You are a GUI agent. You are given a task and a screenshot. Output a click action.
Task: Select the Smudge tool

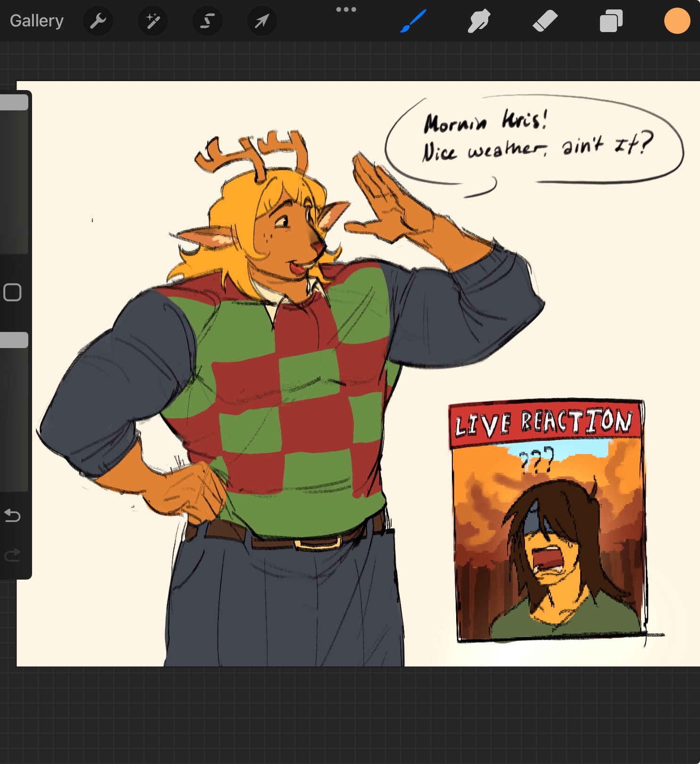point(479,21)
